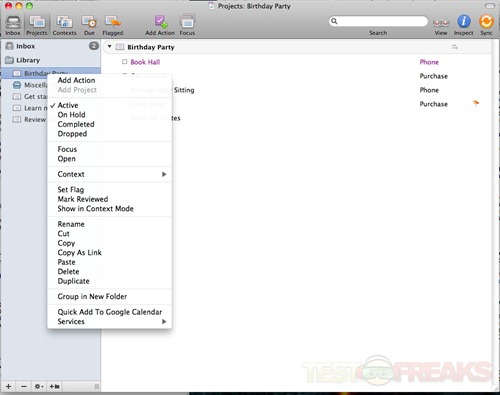Set project status to On Hold
500x395 pixels.
(71, 115)
